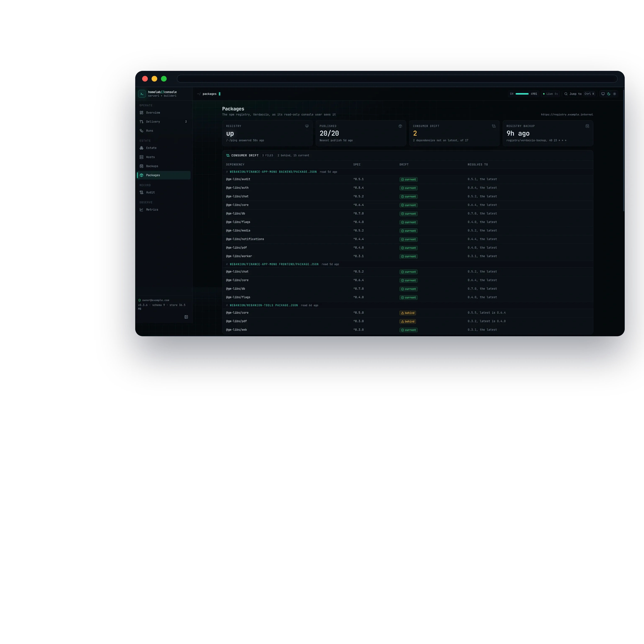Viewport: 644px width, 644px height.
Task: Go to the Hosts sidebar item
Action: click(164, 157)
